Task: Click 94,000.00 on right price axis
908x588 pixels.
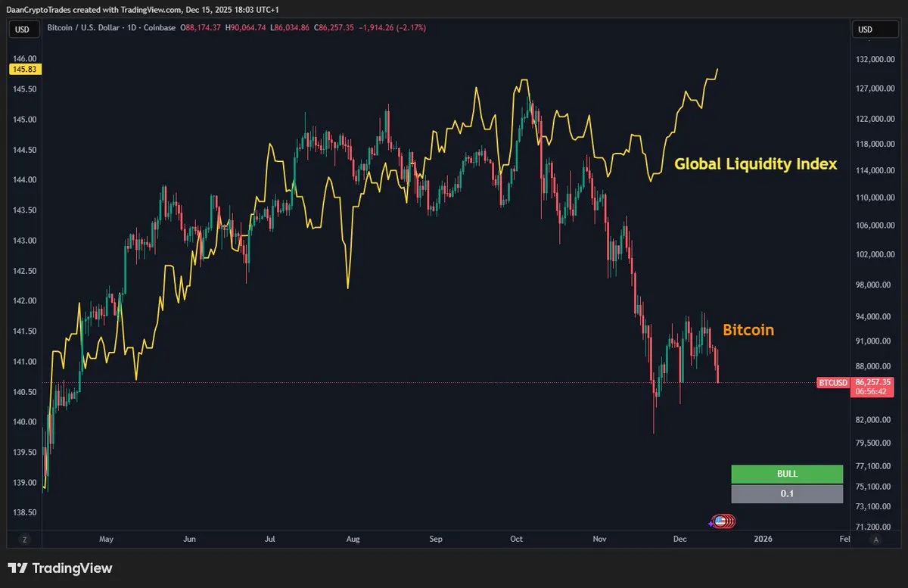Action: point(872,317)
